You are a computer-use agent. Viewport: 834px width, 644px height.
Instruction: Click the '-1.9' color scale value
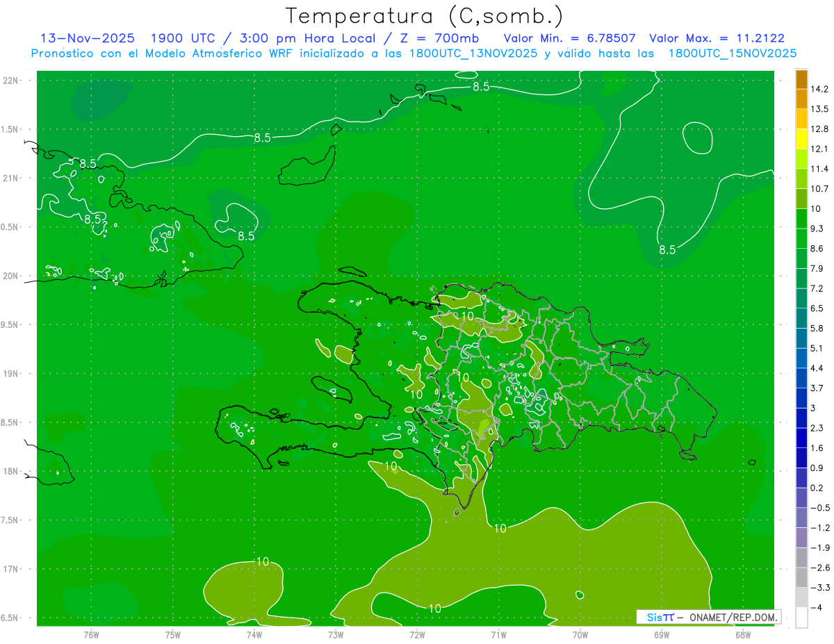tap(819, 547)
